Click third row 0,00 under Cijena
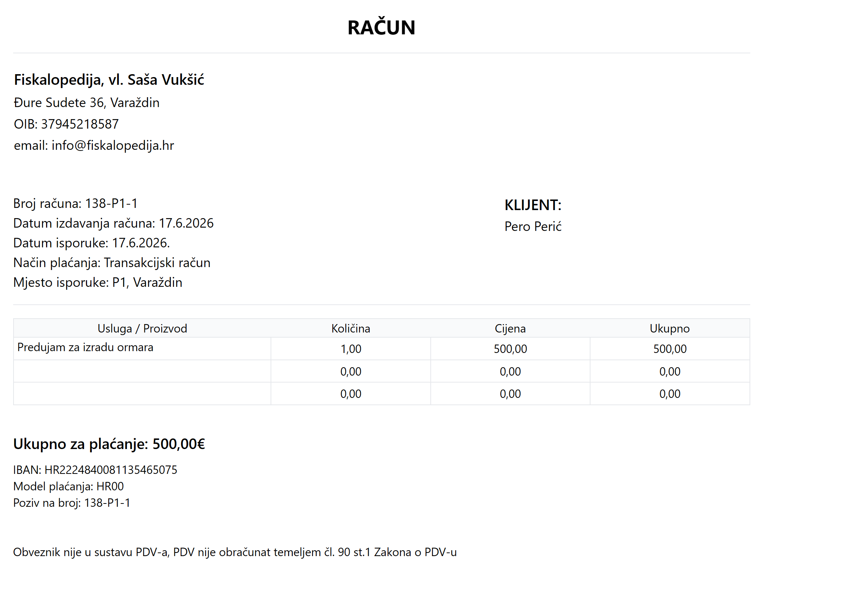 (x=510, y=394)
